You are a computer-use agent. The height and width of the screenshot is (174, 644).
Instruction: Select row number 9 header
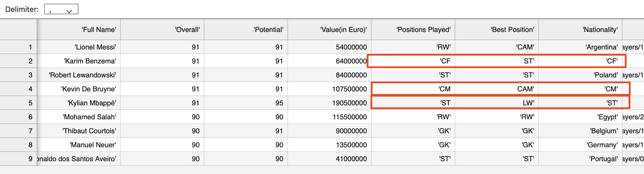click(19, 159)
